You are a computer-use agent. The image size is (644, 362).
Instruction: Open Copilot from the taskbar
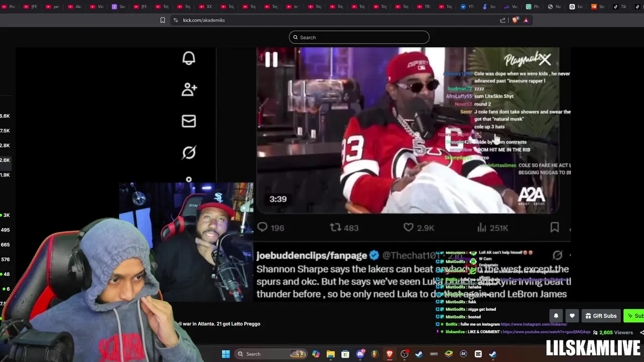click(315, 354)
